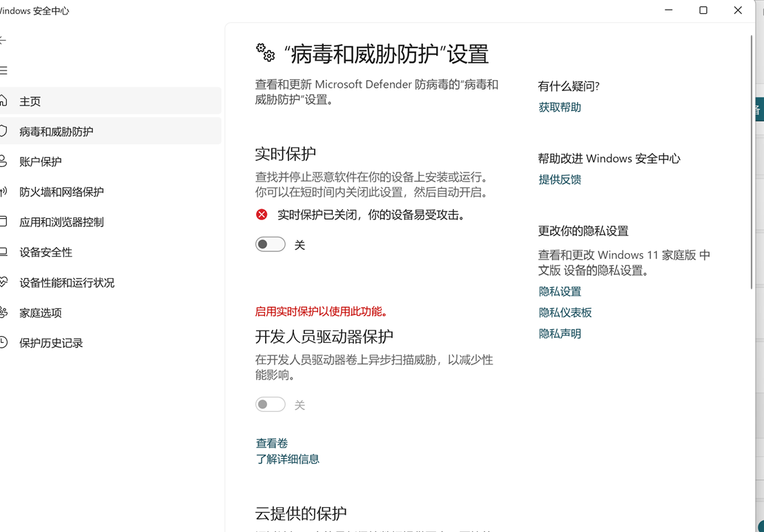Click the 更改你的隐私设置 heading
The width and height of the screenshot is (764, 532).
583,231
